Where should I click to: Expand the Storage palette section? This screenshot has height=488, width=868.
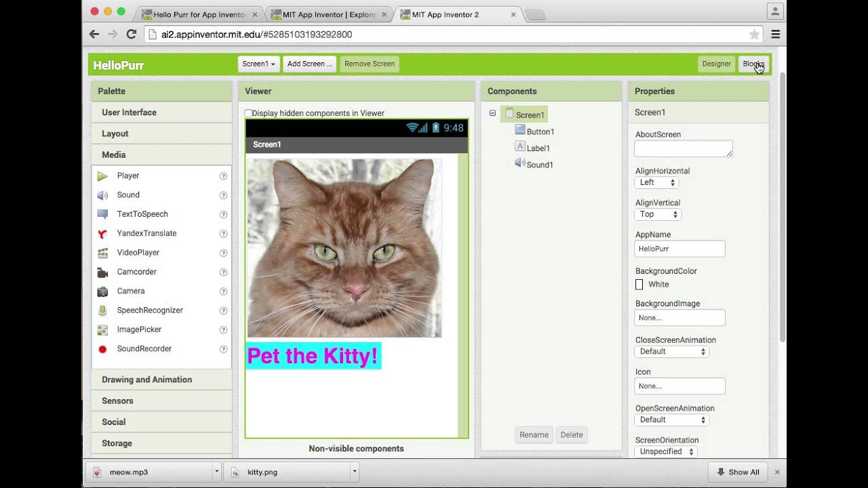[161, 443]
